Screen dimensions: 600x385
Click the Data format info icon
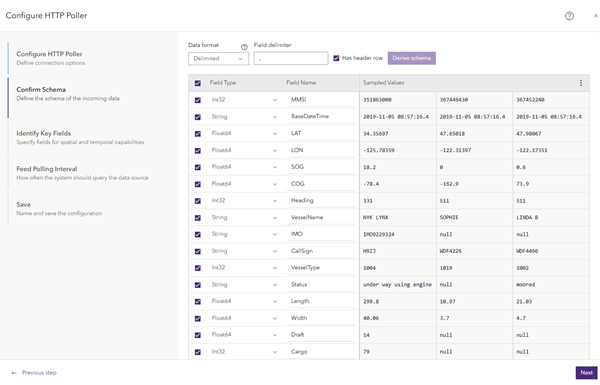(244, 47)
